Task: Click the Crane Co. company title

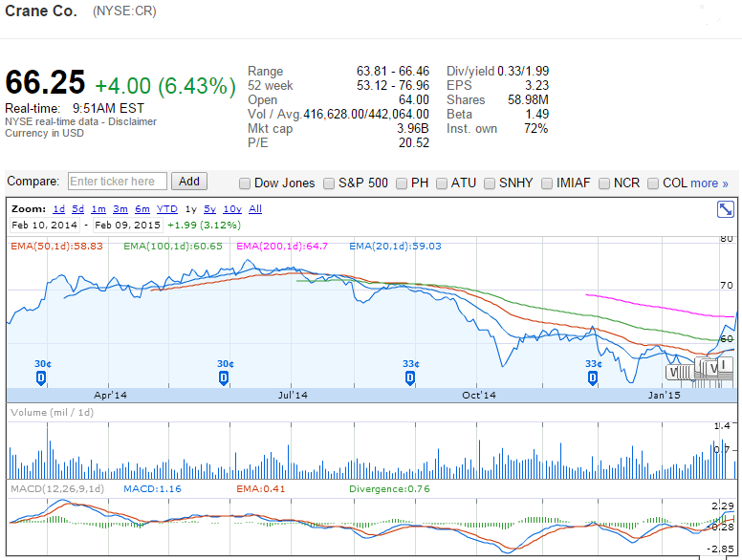Action: [x=41, y=11]
